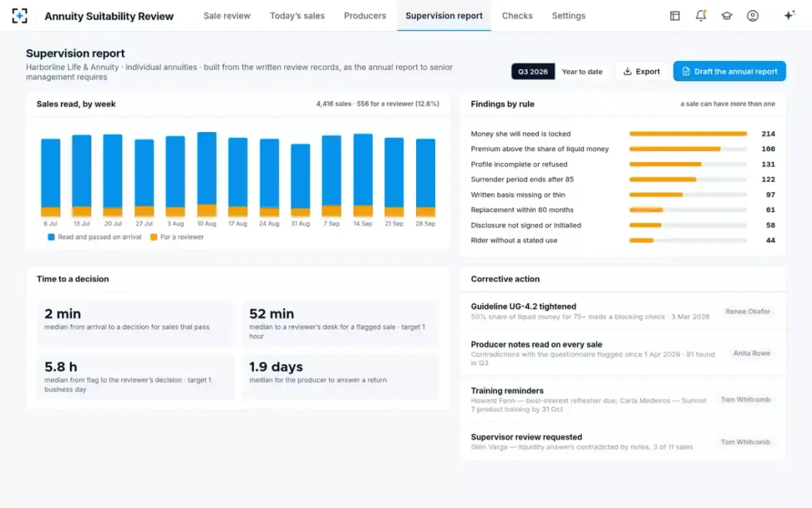Select the 10 Aug bar in the chart
The width and height of the screenshot is (812, 508).
tap(207, 175)
